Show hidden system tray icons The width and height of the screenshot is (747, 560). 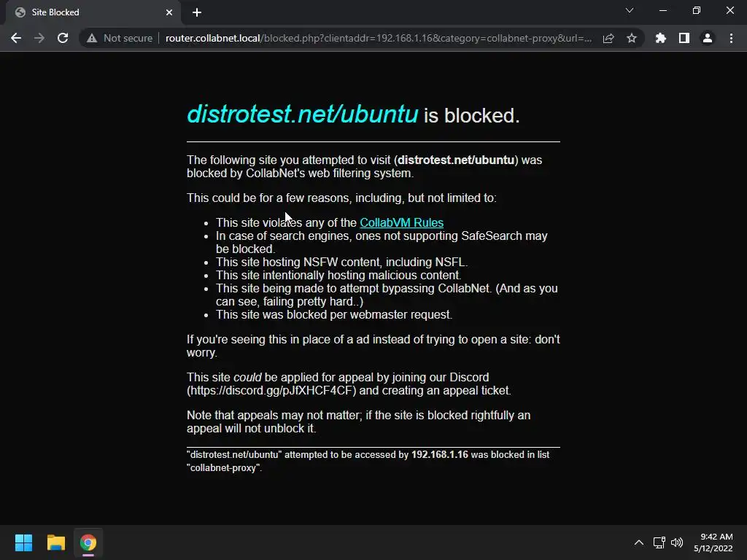[639, 542]
